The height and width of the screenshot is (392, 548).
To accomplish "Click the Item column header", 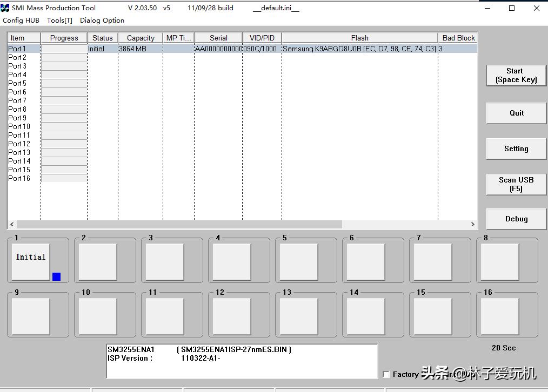I will tap(24, 38).
